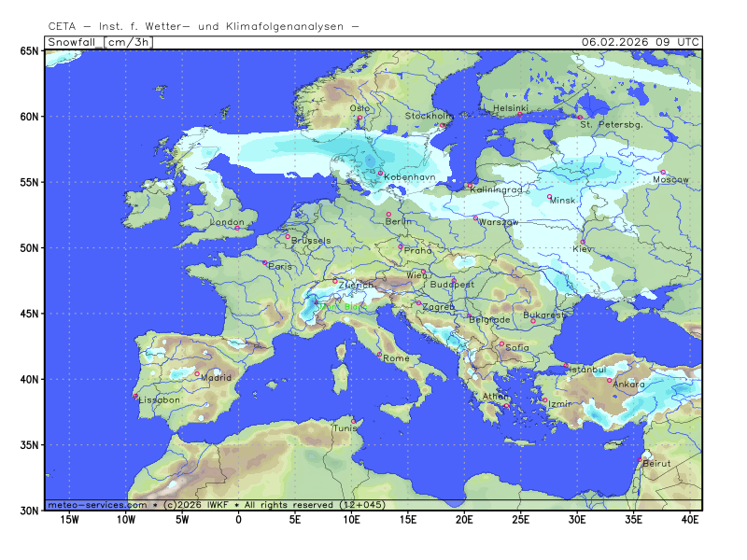Select the Moscow city marker circle
747x560 pixels.
pos(663,173)
